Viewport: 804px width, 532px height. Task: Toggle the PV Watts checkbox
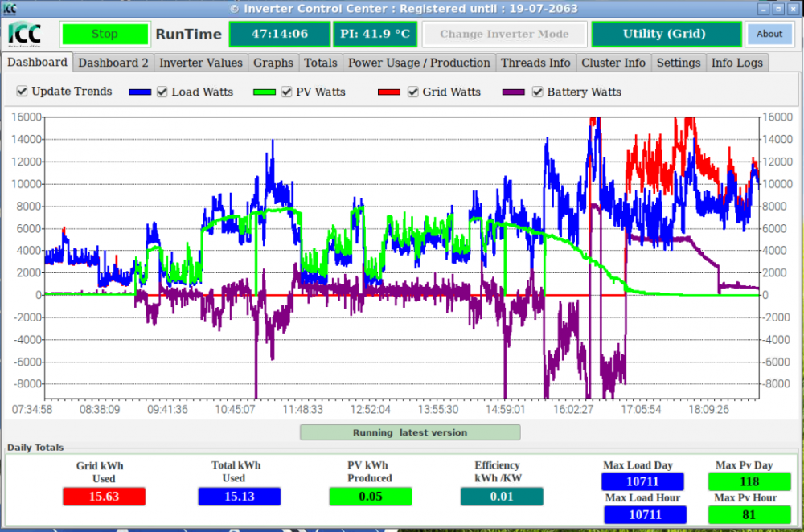click(287, 92)
